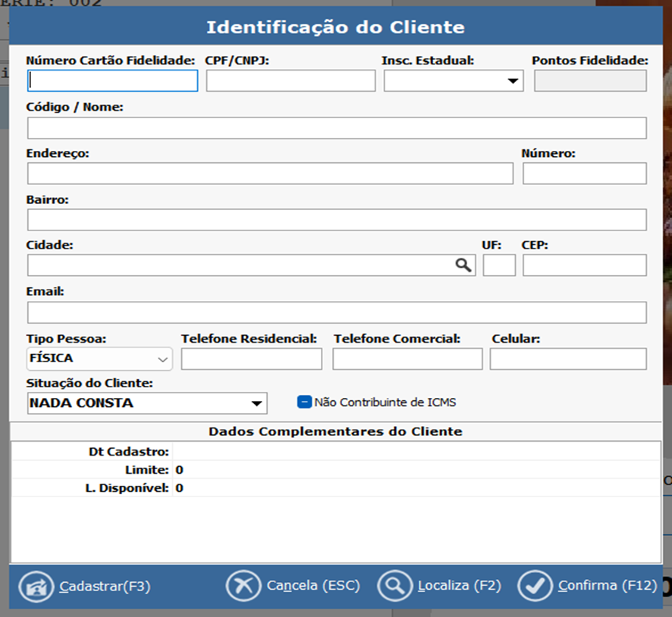Click the Cidade search magnifier icon
Image resolution: width=672 pixels, height=617 pixels.
tap(463, 265)
